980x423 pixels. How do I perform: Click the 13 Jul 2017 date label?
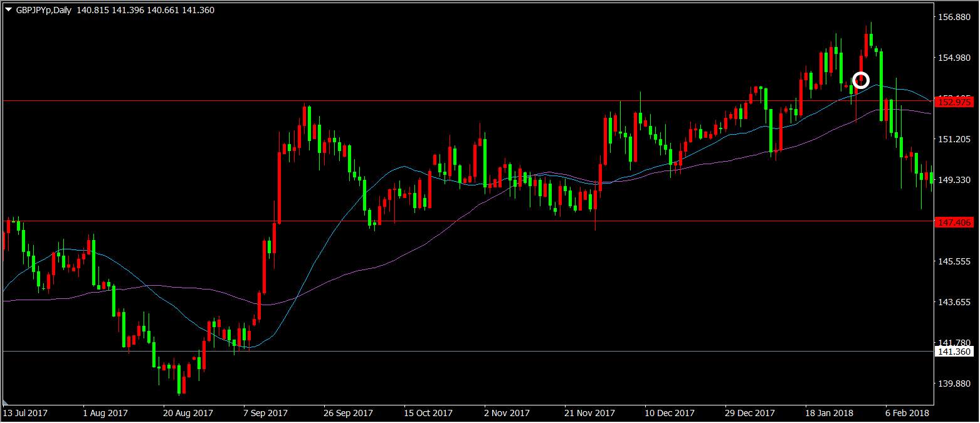(x=25, y=413)
